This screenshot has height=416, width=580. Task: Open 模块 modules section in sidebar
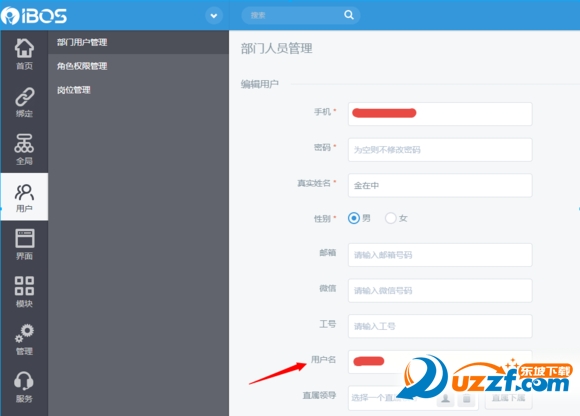point(24,292)
